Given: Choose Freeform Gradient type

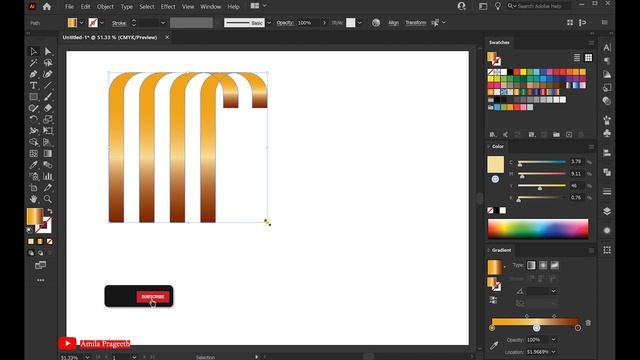Looking at the screenshot, I should [x=555, y=265].
